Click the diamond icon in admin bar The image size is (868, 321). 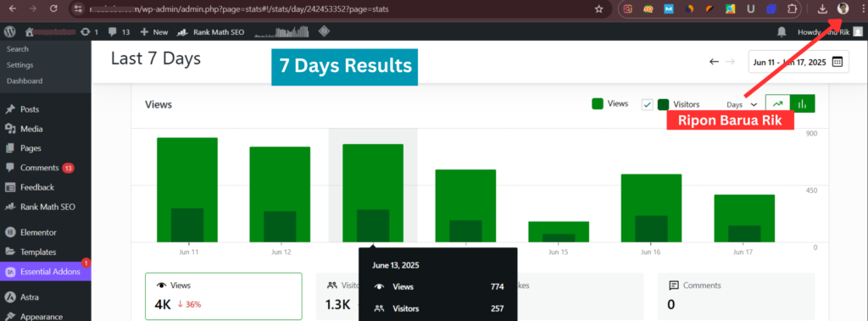(x=325, y=31)
